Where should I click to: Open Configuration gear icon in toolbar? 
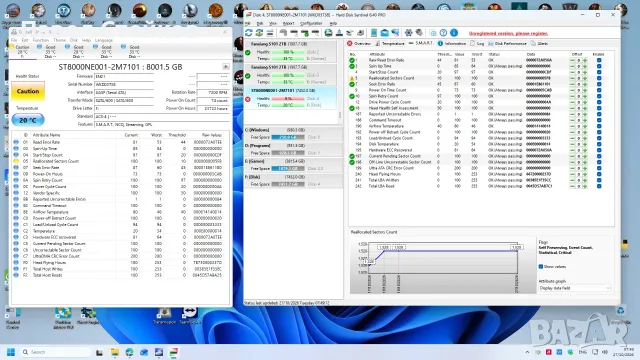(408, 33)
